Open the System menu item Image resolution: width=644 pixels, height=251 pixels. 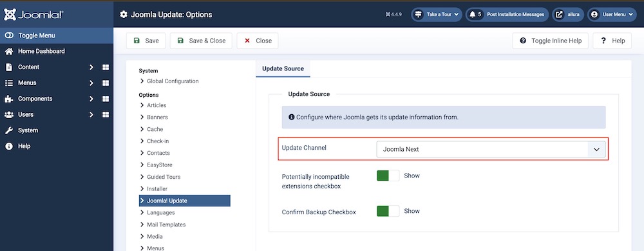point(28,130)
